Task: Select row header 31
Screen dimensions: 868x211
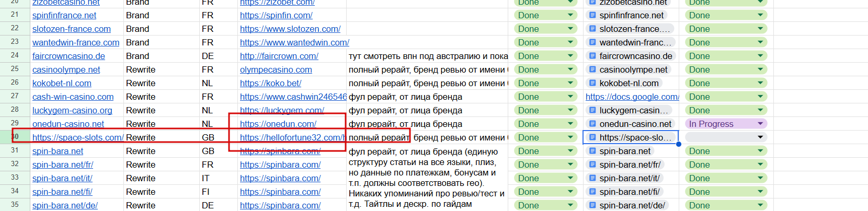Action: pos(15,150)
